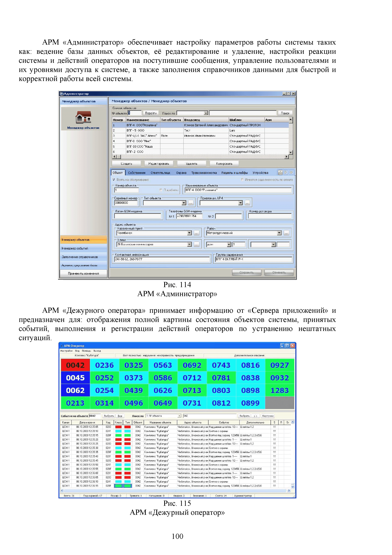This screenshot has height=555, width=392.
Task: Open empty dropdown right of house number
Action: pyautogui.click(x=273, y=245)
